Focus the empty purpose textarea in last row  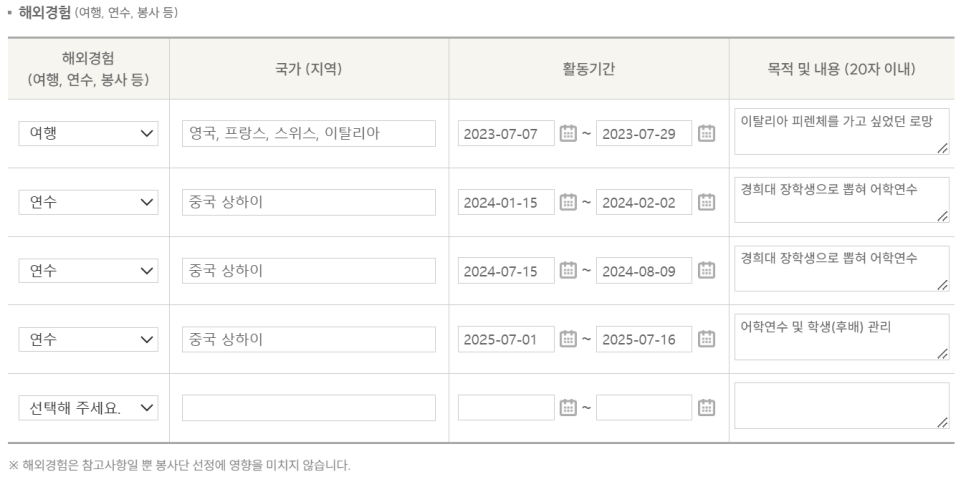[842, 406]
